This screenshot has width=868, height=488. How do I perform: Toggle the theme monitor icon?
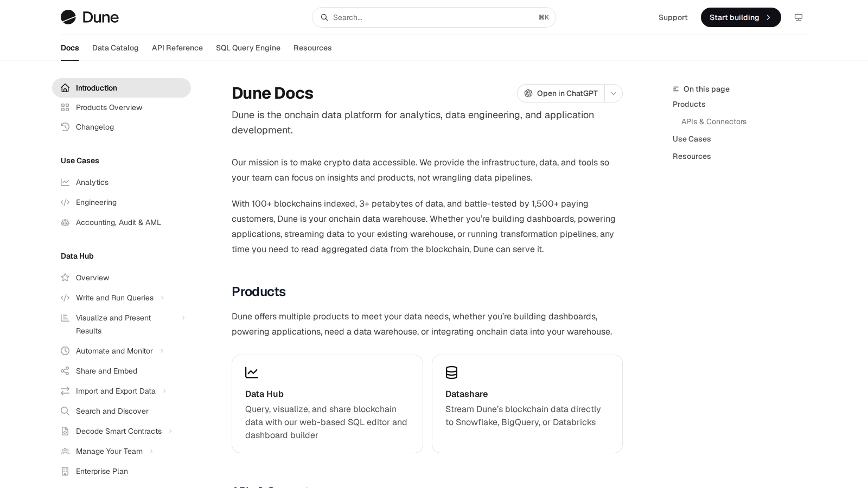tap(799, 17)
